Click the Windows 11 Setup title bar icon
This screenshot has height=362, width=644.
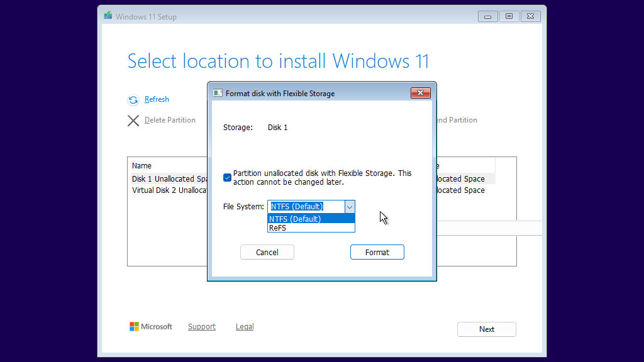point(108,16)
